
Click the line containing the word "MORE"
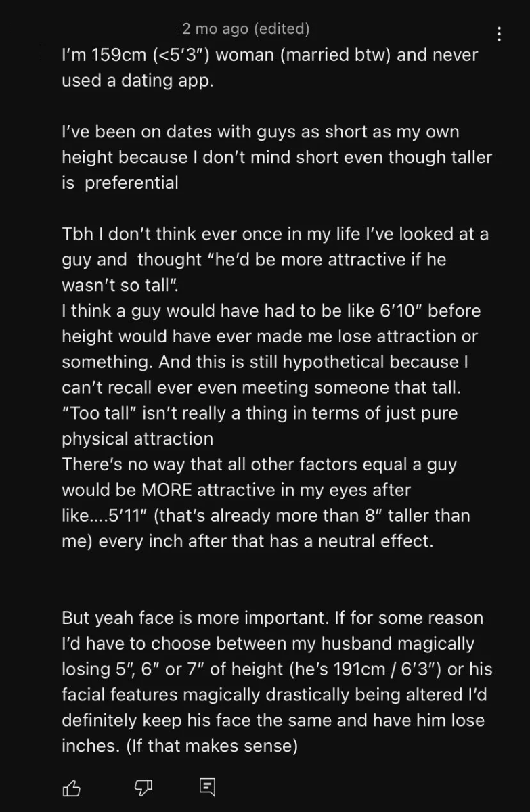coord(236,489)
